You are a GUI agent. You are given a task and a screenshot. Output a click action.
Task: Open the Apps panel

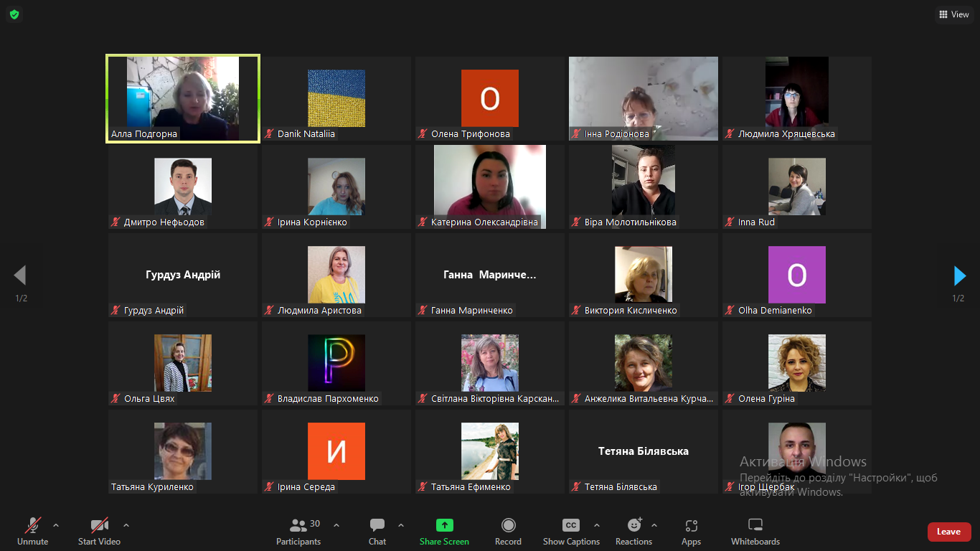pyautogui.click(x=691, y=531)
